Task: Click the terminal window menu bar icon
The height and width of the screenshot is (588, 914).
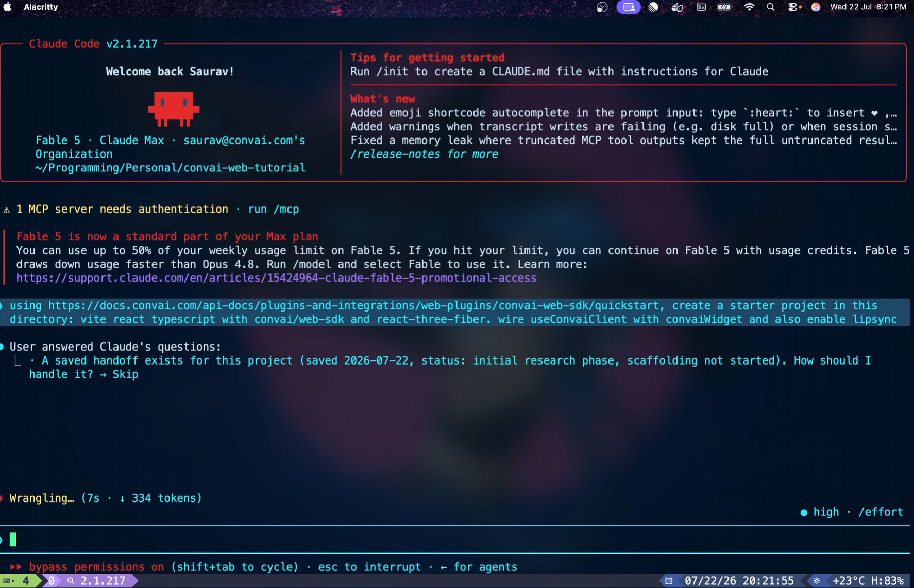Action: click(x=701, y=7)
